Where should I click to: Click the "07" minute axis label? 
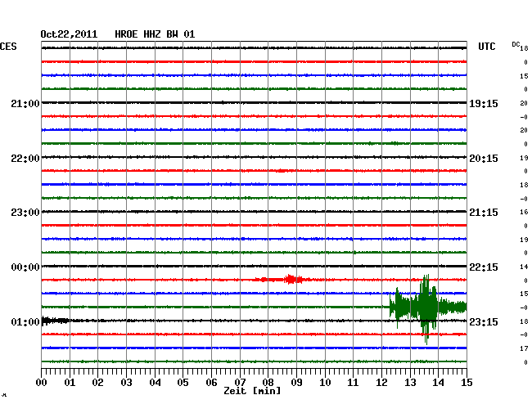[240, 382]
